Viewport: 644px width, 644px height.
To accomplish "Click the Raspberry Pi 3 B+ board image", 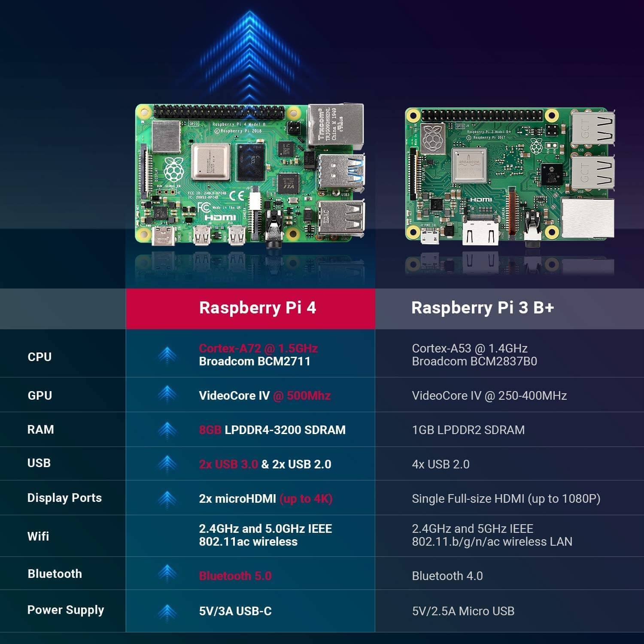I will tap(510, 177).
